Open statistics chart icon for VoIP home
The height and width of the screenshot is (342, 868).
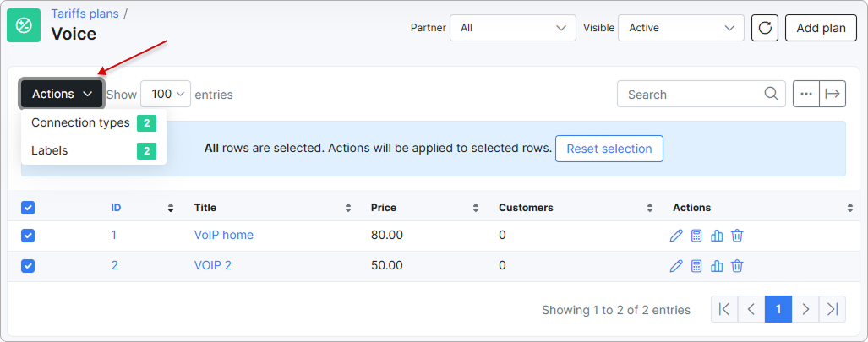[717, 236]
